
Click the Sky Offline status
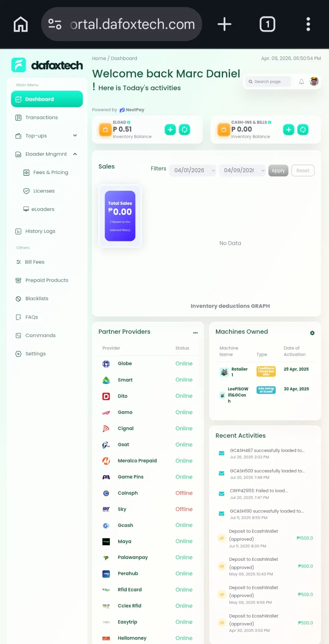click(x=184, y=509)
